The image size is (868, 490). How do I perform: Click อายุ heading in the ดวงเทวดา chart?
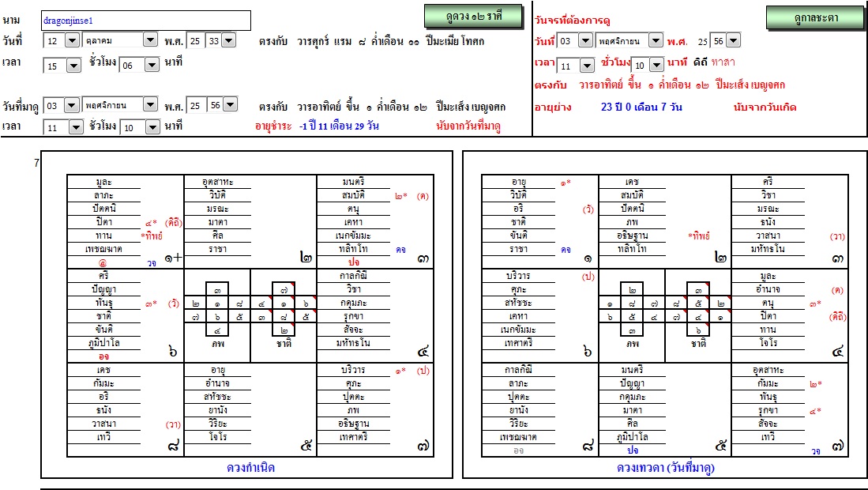519,182
